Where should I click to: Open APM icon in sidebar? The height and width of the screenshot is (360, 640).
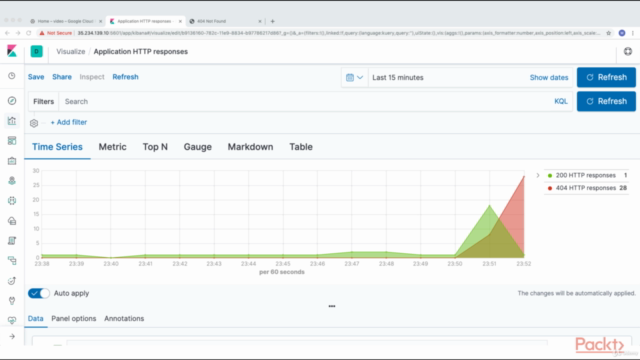point(12,260)
